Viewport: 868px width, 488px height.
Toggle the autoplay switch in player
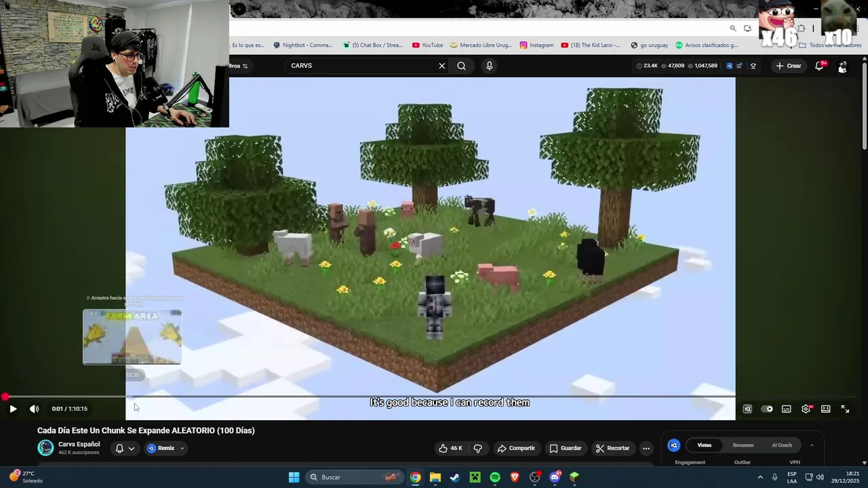(767, 409)
